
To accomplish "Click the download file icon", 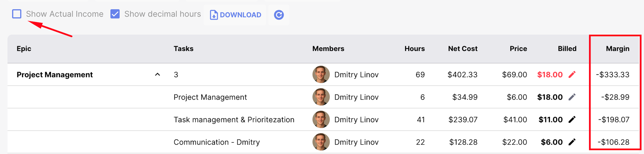I will [214, 15].
